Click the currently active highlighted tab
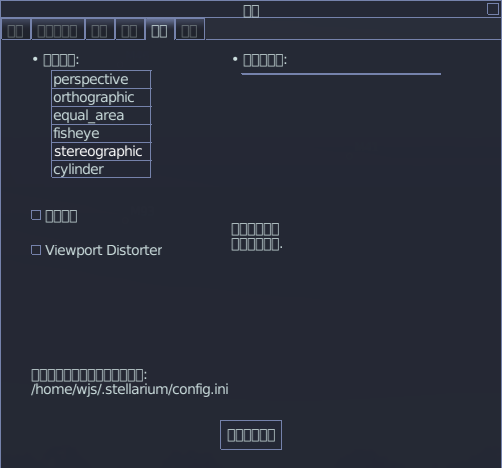The height and width of the screenshot is (468, 502). (x=159, y=30)
